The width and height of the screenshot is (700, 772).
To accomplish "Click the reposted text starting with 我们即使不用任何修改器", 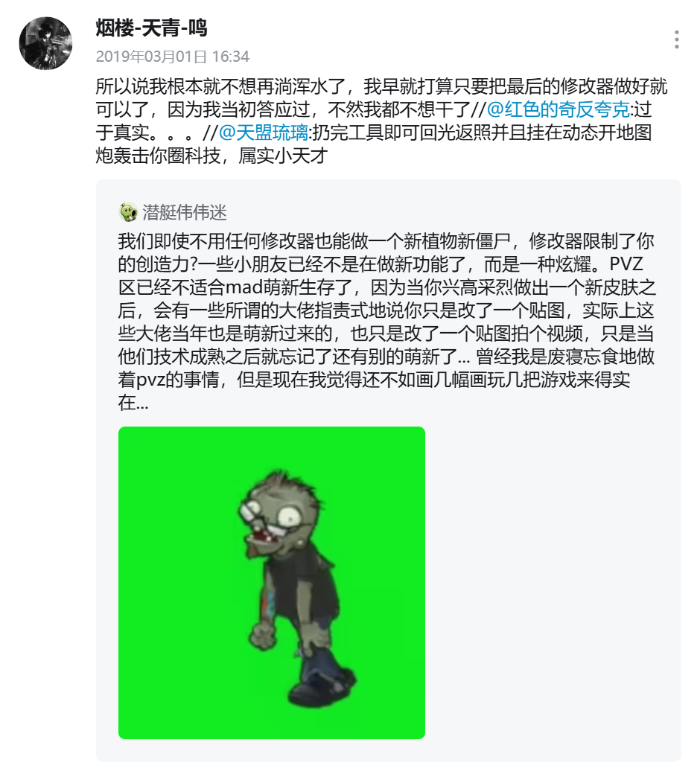I will pyautogui.click(x=386, y=322).
